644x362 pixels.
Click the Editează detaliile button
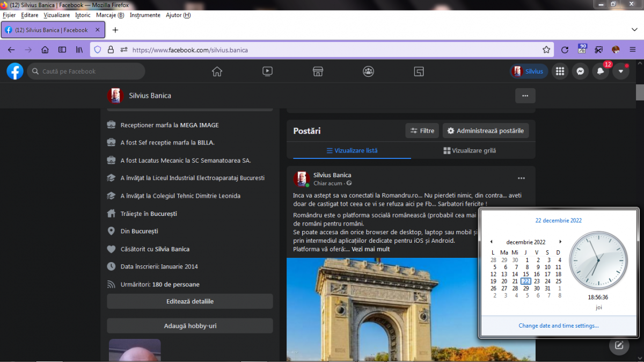coord(190,301)
